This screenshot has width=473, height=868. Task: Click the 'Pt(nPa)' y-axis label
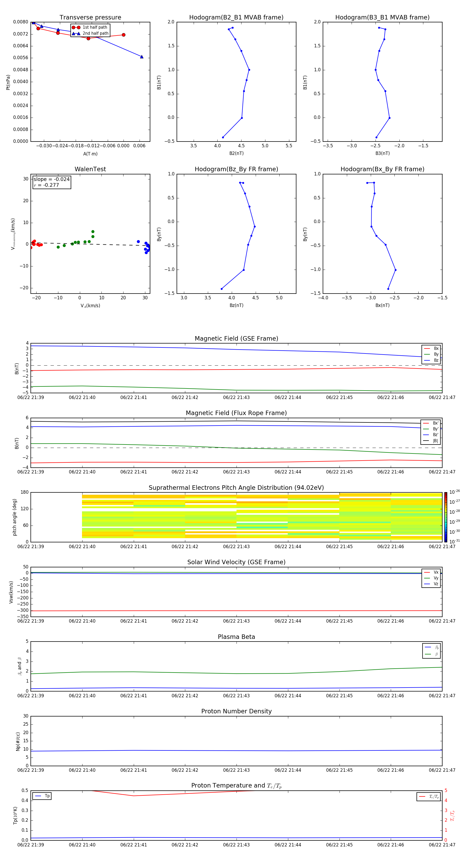[8, 82]
